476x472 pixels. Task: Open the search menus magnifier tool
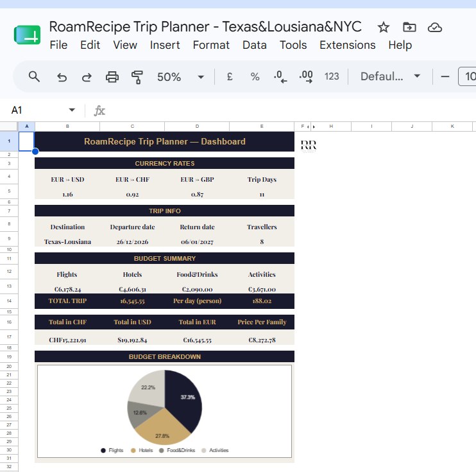pos(34,76)
